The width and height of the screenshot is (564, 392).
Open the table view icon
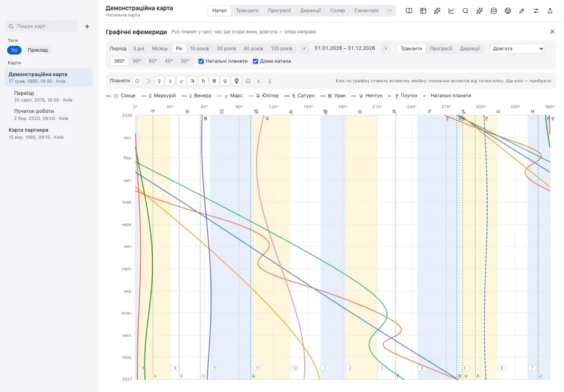pos(423,11)
